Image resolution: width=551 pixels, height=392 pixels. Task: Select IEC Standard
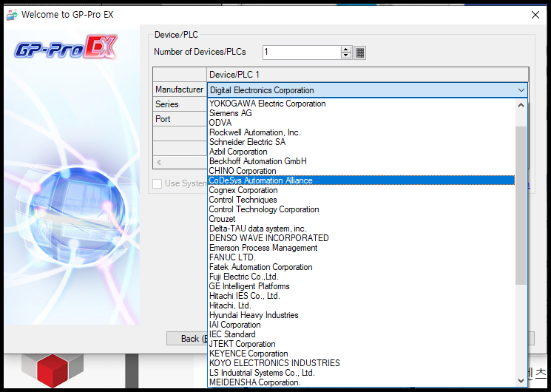coord(361,334)
